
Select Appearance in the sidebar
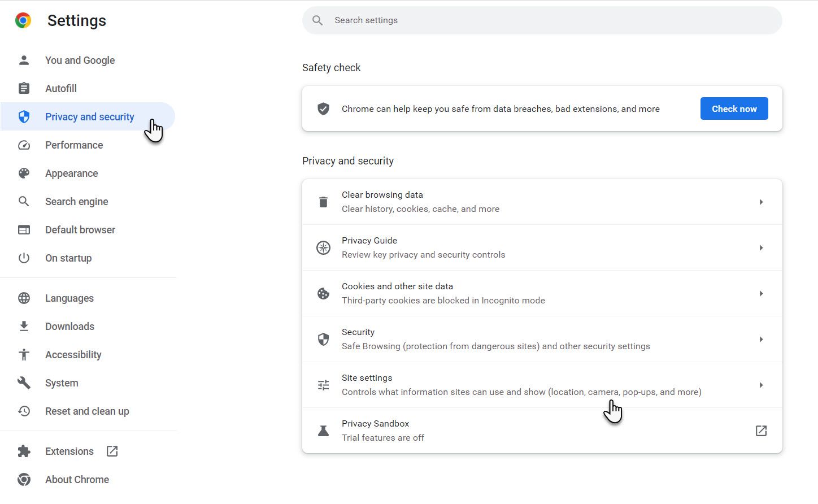tap(72, 173)
